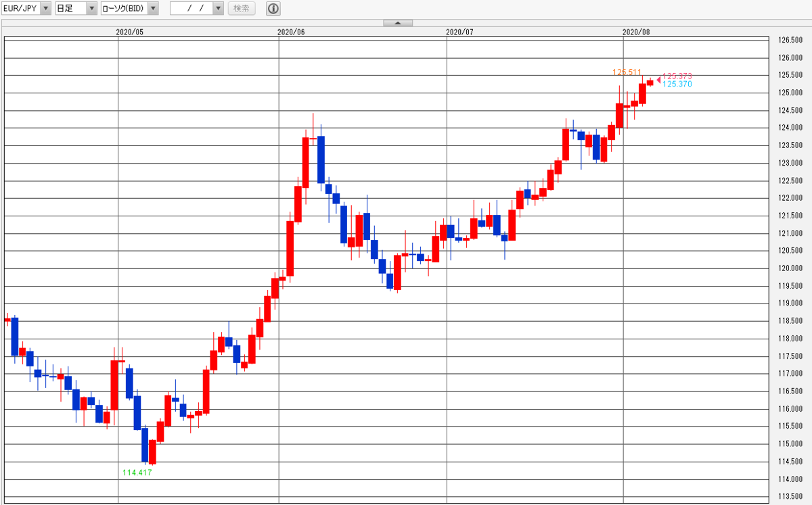Open the information icon
The image size is (812, 505).
pyautogui.click(x=273, y=9)
